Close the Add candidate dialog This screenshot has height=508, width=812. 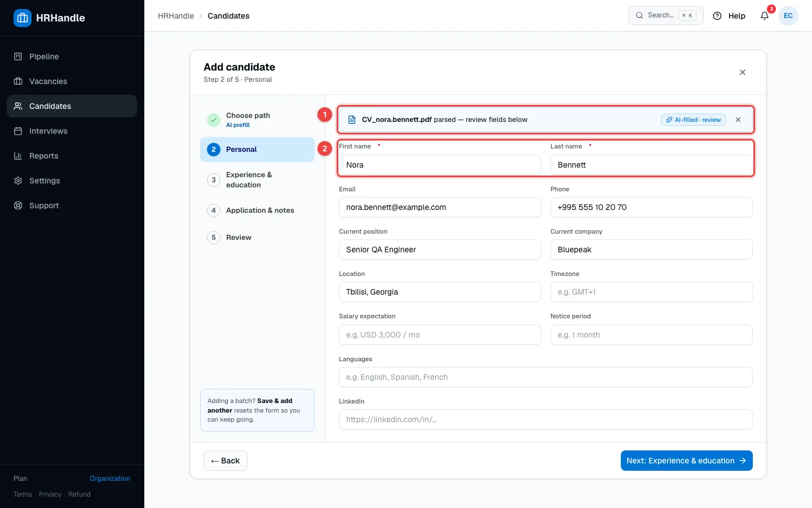pos(743,72)
